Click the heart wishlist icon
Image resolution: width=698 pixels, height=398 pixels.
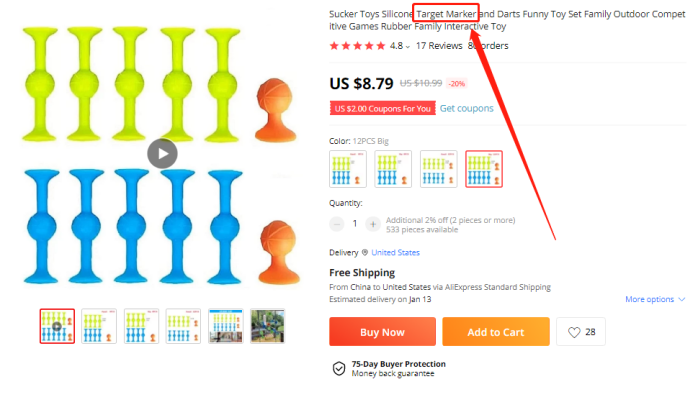[574, 332]
